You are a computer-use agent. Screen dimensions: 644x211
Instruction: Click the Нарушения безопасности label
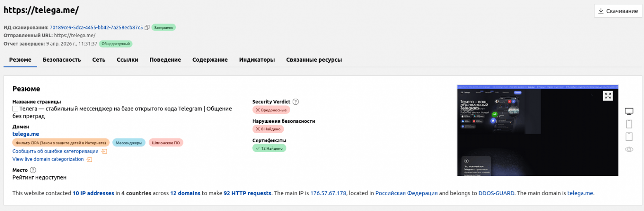(284, 121)
